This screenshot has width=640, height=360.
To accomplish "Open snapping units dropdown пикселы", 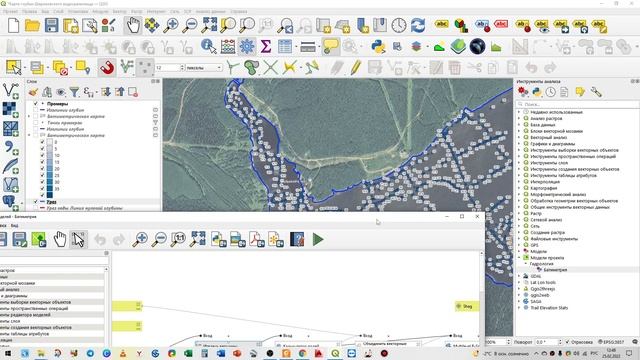I will pos(204,67).
